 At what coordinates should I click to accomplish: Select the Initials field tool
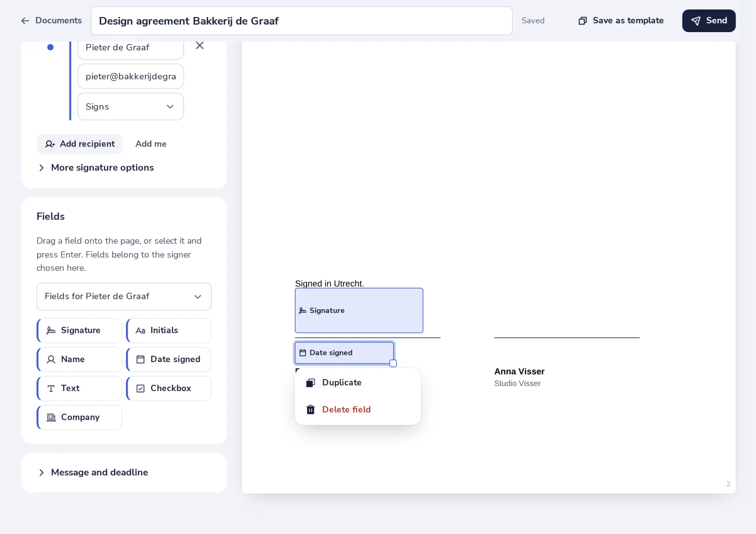[x=169, y=331]
